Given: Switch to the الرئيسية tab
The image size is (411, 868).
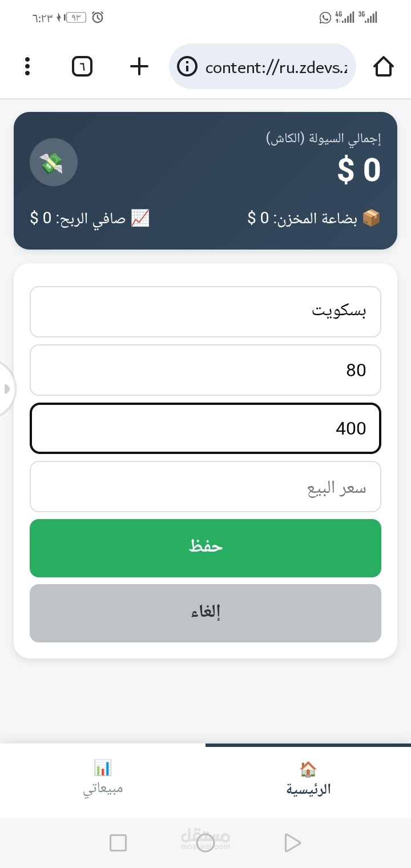Looking at the screenshot, I should tap(308, 780).
